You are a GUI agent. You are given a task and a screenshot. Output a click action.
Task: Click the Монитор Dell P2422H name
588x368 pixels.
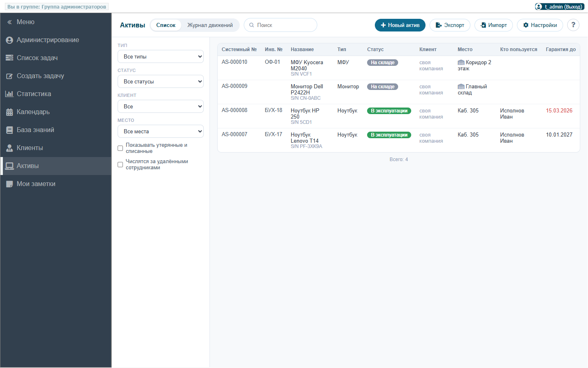[307, 90]
